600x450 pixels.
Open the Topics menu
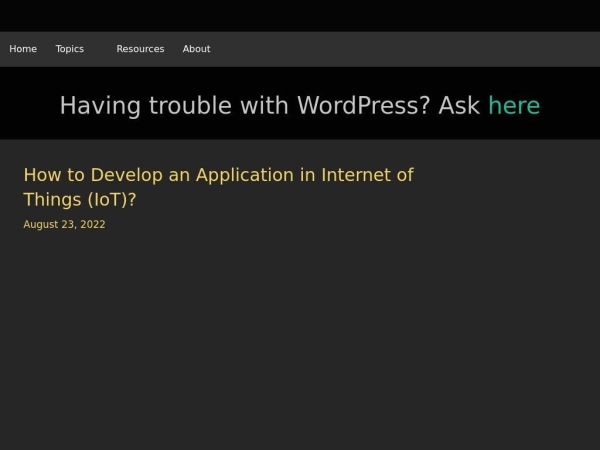click(x=70, y=49)
